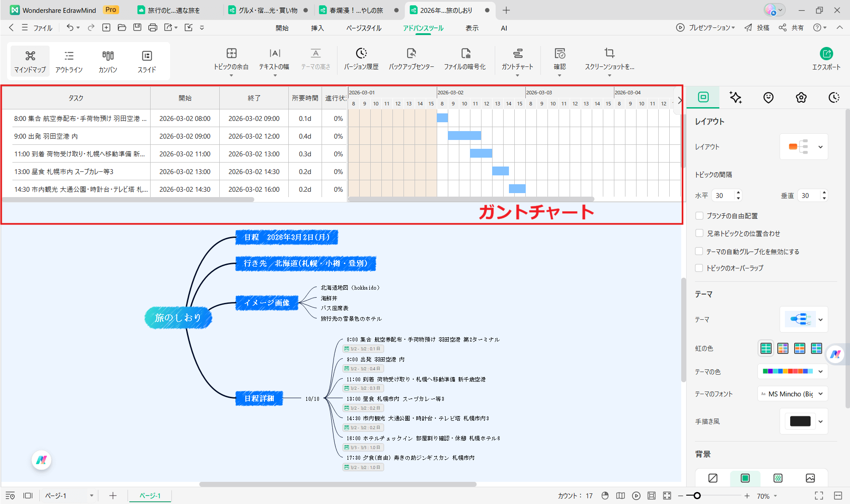850x504 pixels.
Task: Switch to the Page Style (ページスタイル) tab
Action: (x=364, y=28)
